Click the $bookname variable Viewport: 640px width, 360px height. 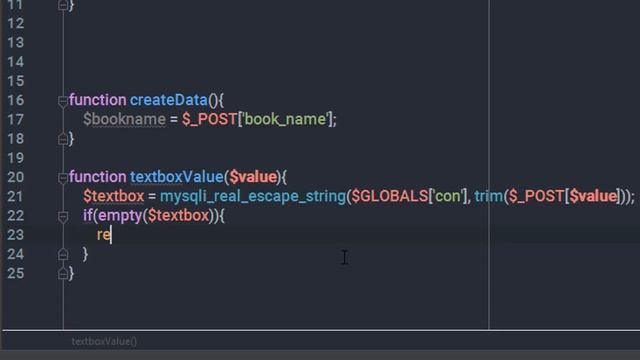(124, 119)
